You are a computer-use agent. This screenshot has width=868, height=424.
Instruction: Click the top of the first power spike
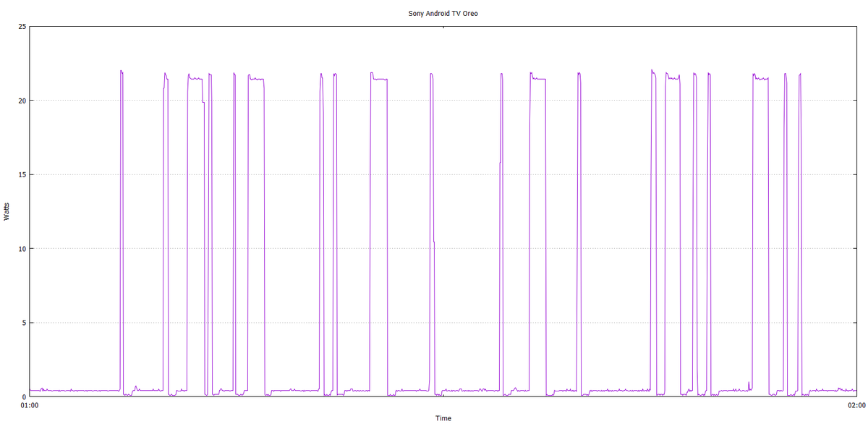pos(122,71)
